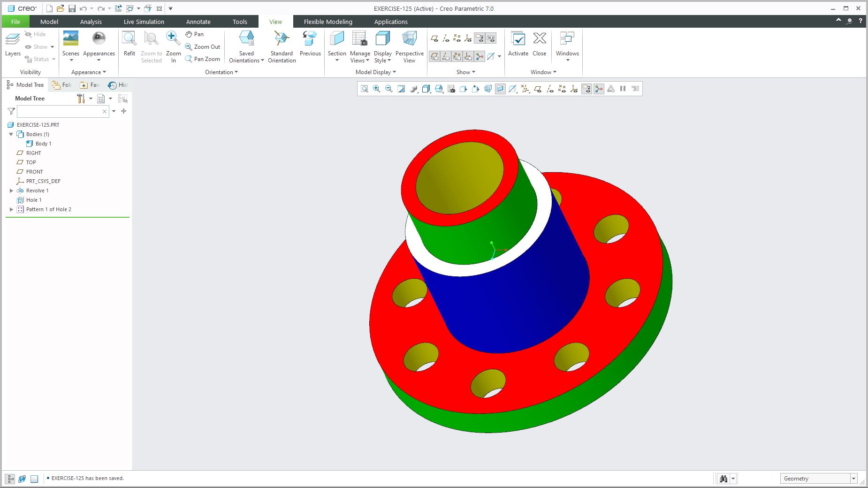Refit the model to the window
Viewport: 868px width, 488px height.
[x=129, y=44]
